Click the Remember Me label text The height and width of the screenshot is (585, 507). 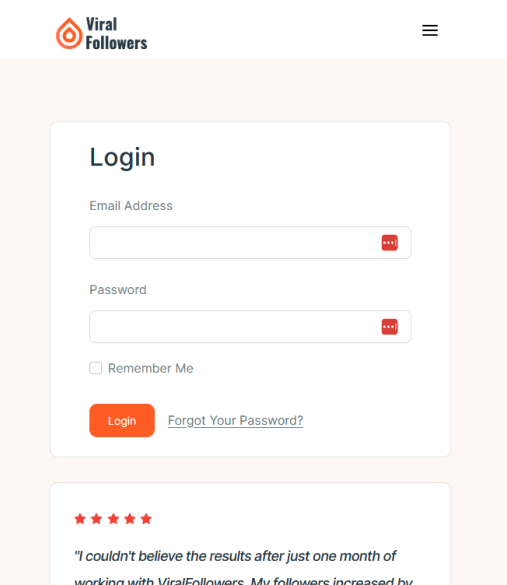coord(151,368)
